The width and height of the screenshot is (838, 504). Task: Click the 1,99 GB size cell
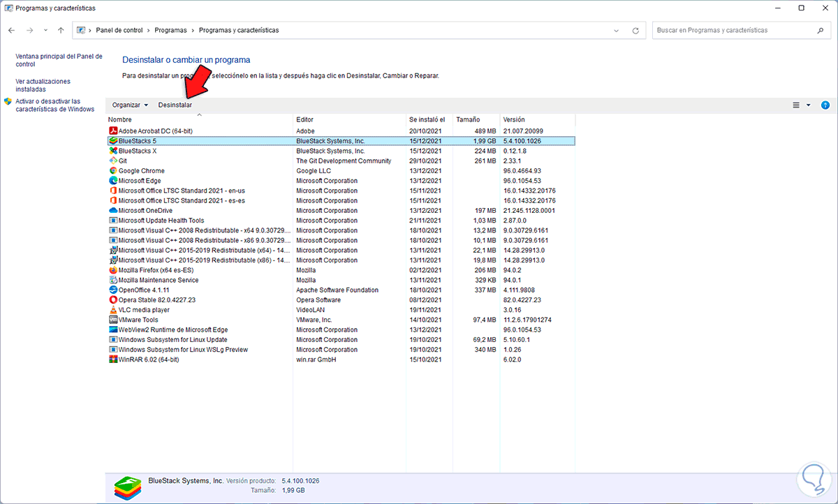point(483,141)
